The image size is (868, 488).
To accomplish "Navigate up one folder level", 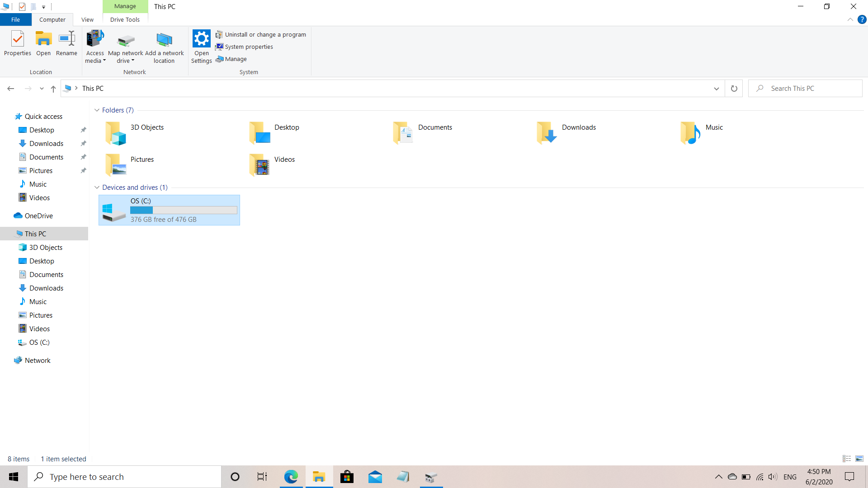I will pos(53,89).
